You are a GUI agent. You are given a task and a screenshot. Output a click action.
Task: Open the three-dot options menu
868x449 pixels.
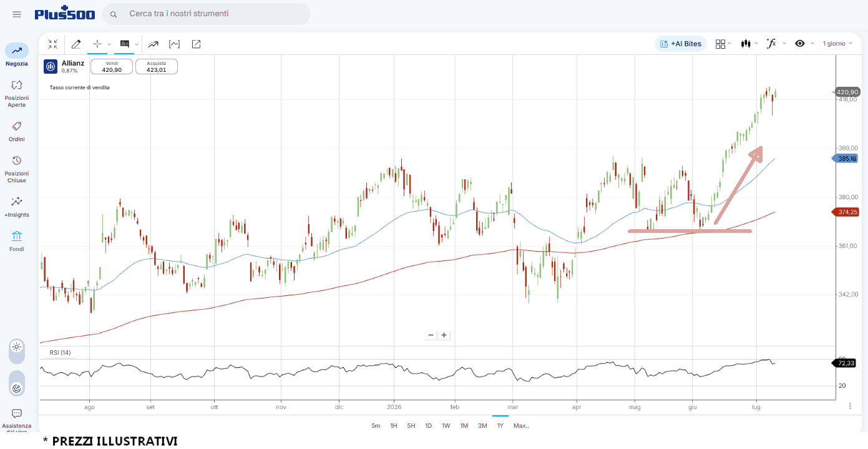point(850,406)
